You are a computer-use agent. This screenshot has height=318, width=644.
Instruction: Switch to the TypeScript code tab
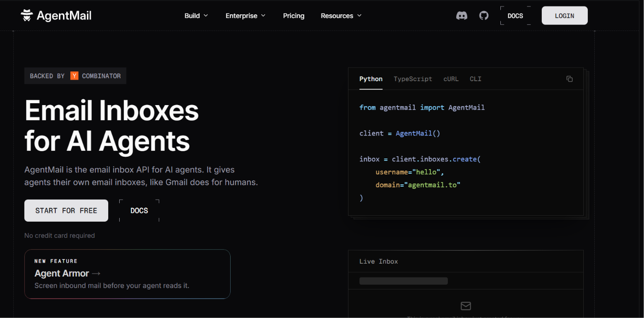tap(413, 79)
